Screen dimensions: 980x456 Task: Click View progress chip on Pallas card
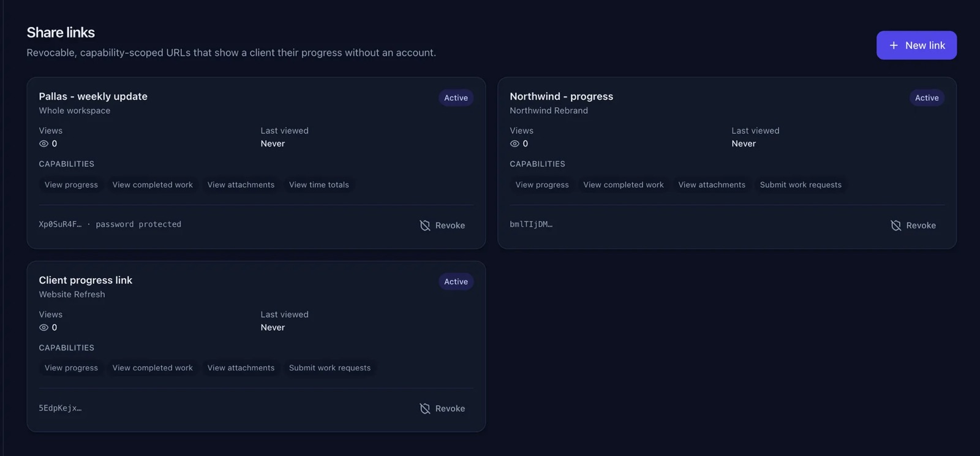pos(71,185)
